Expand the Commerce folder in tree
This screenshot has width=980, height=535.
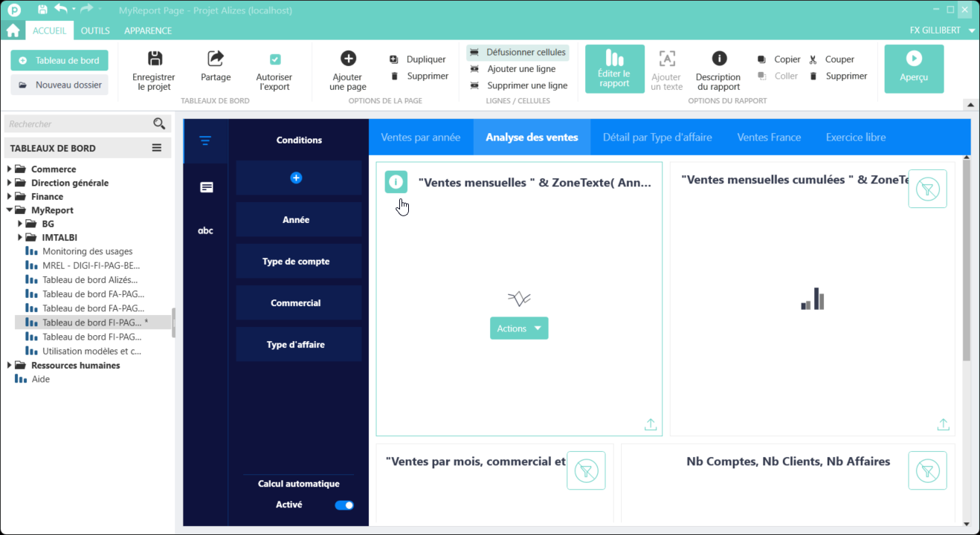click(x=9, y=169)
